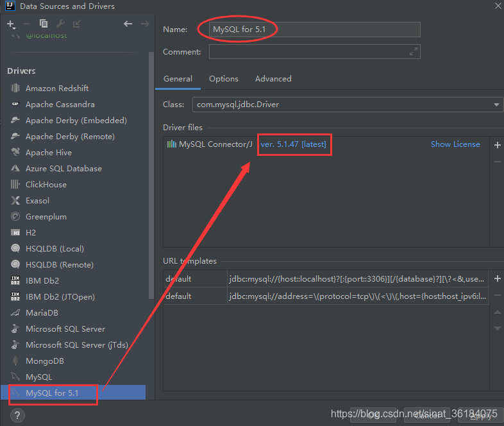Viewport: 504px width, 426px height.
Task: Click the MongoDB leaf icon
Action: coord(15,361)
